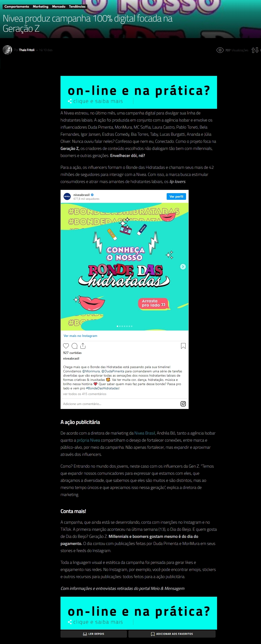Open the Tendências category tag
The height and width of the screenshot is (644, 261).
coord(77,6)
